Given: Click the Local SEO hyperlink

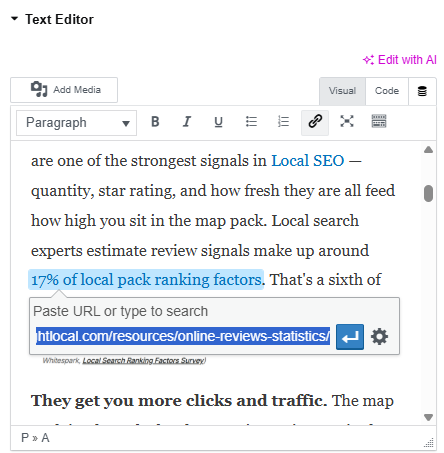Looking at the screenshot, I should (x=307, y=161).
